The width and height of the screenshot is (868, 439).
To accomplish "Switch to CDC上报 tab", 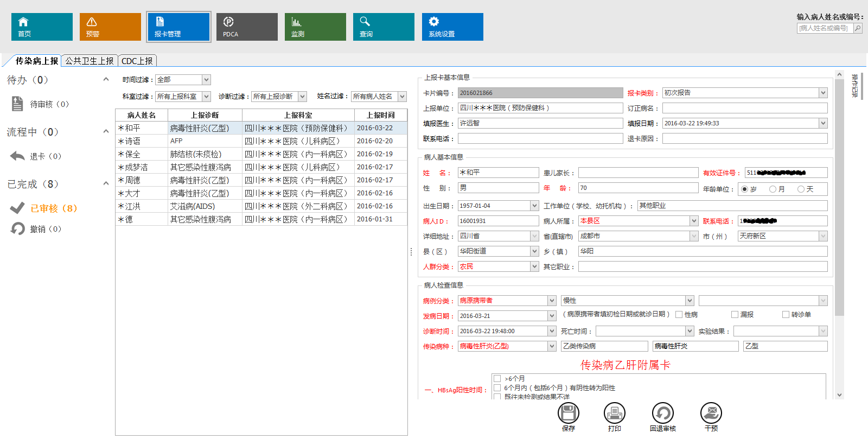I will point(137,61).
